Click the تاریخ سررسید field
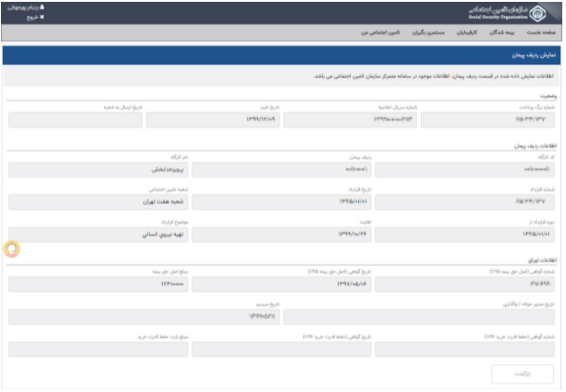Image resolution: width=566 pixels, height=392 pixels. point(144,317)
